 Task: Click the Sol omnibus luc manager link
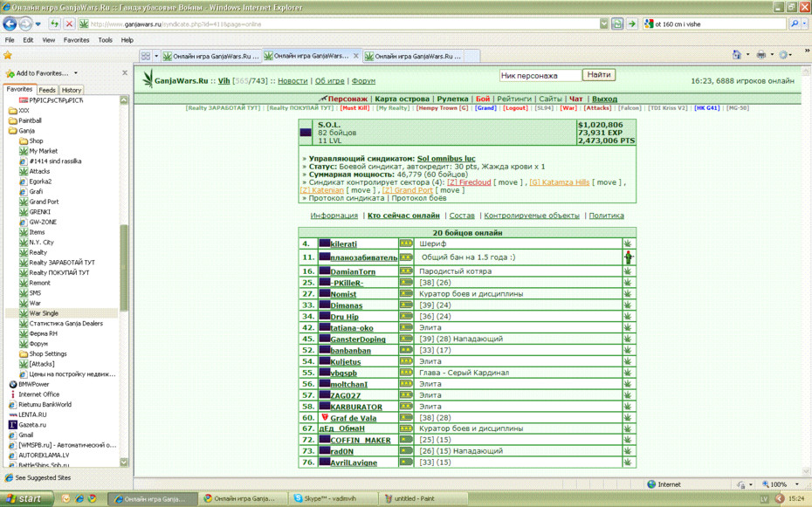[446, 159]
